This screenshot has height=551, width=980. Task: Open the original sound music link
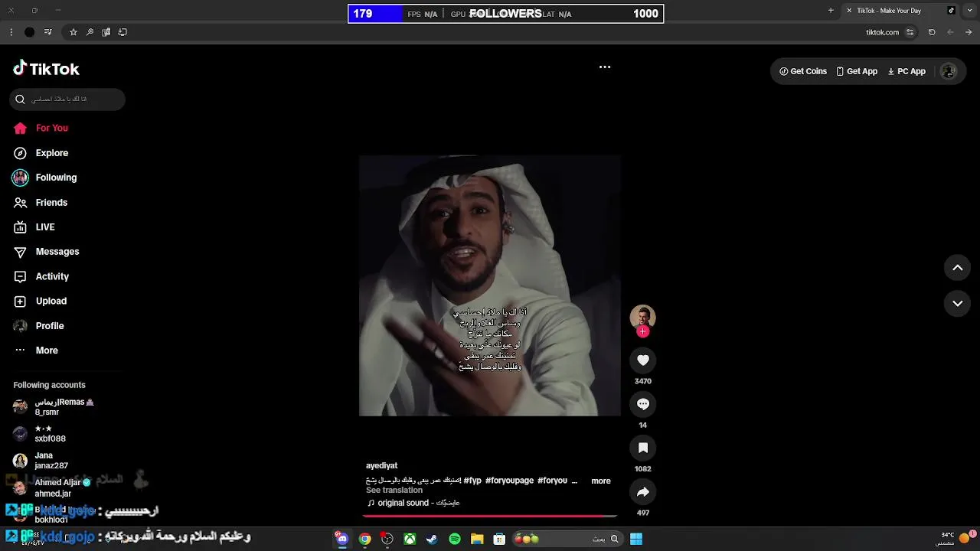tap(413, 503)
